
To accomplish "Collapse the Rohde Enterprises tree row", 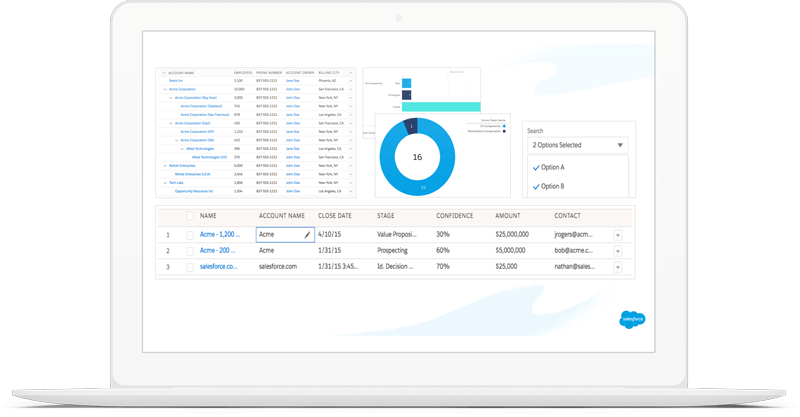I will coord(165,165).
